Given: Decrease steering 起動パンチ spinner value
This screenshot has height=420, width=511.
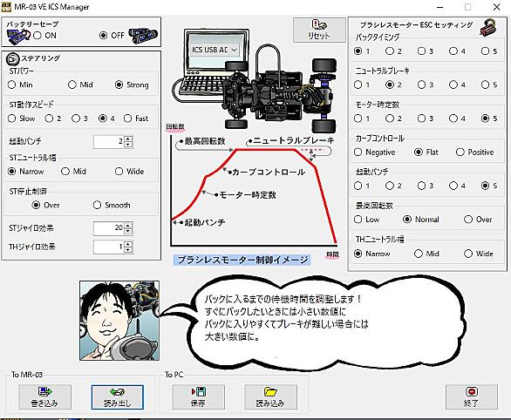Looking at the screenshot, I should click(x=128, y=145).
